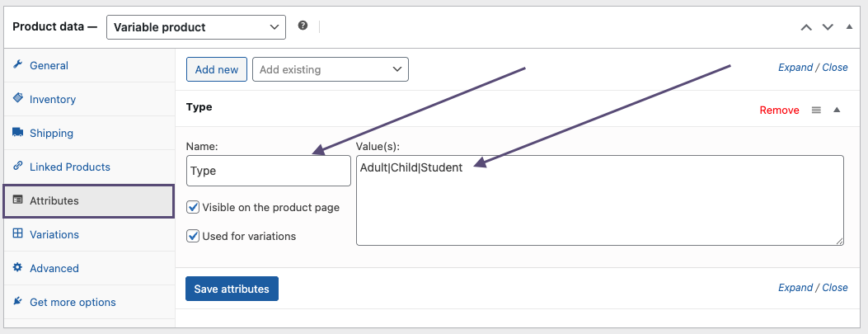Click the Variations grid icon

[x=17, y=234]
